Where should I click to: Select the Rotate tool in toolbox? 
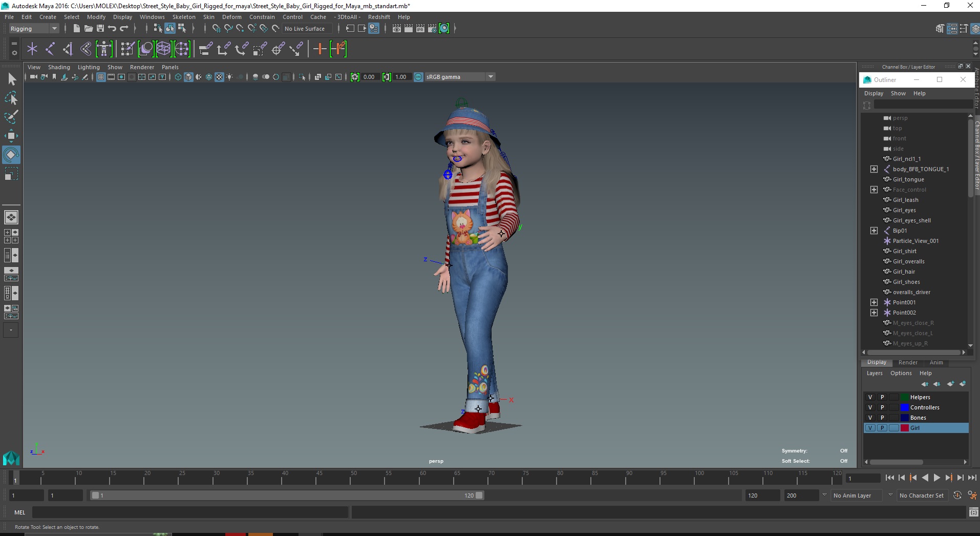point(11,155)
